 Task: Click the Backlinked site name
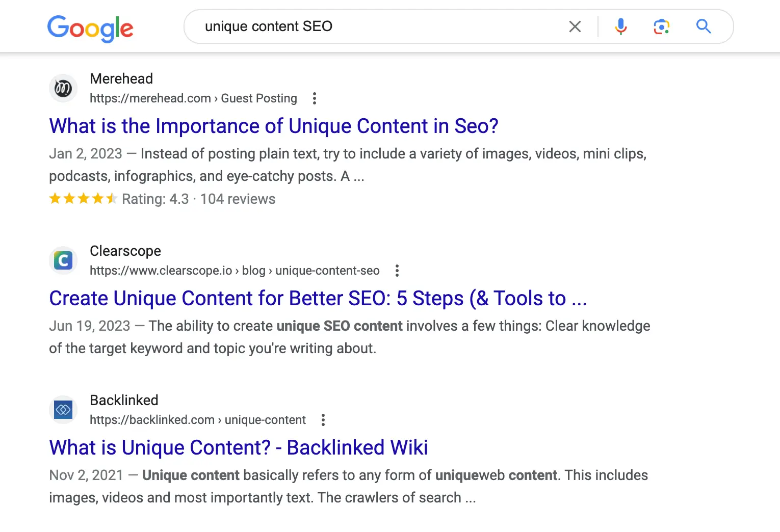124,400
